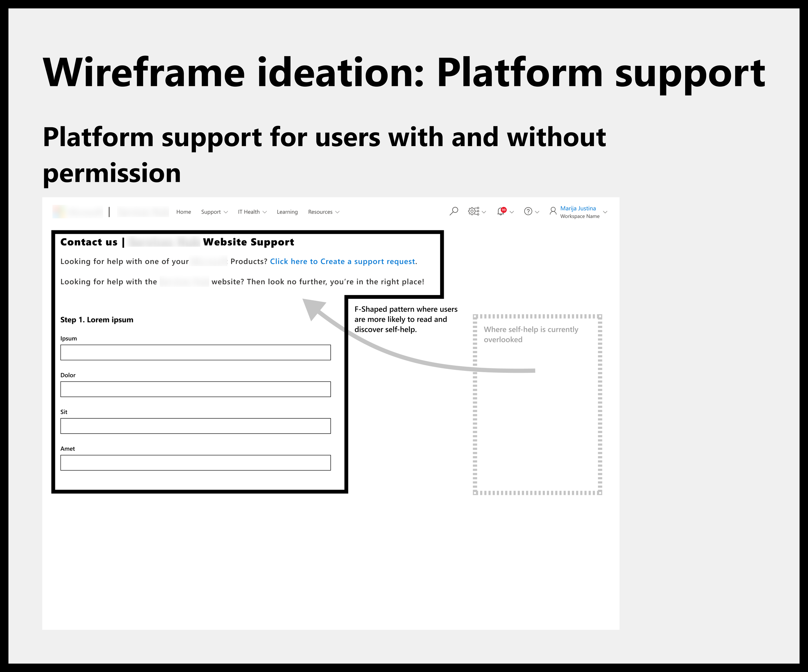808x672 pixels.
Task: Open the notifications bell with 99 badge
Action: pyautogui.click(x=501, y=211)
